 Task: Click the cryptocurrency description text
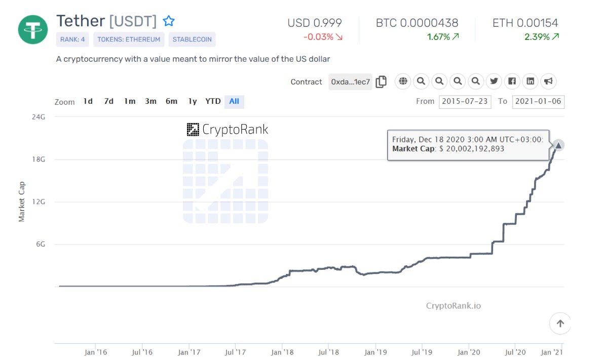click(x=193, y=59)
